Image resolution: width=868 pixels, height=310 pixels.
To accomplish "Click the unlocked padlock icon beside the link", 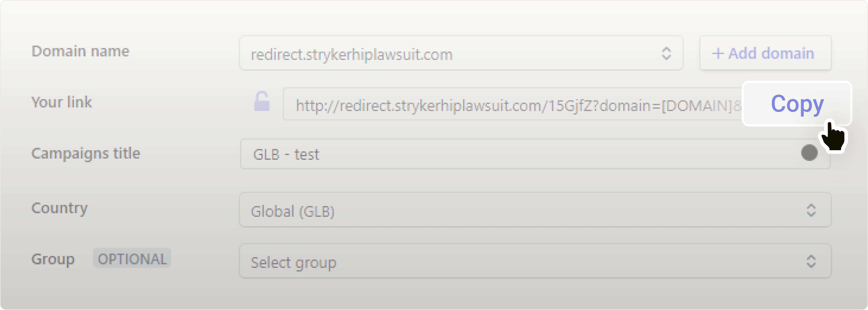I will [262, 102].
